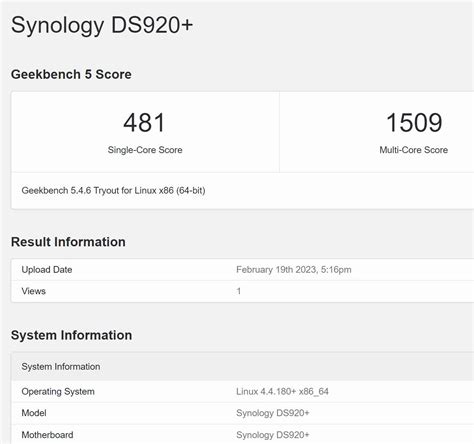The width and height of the screenshot is (474, 444).
Task: Select the Operating System label
Action: pos(58,392)
